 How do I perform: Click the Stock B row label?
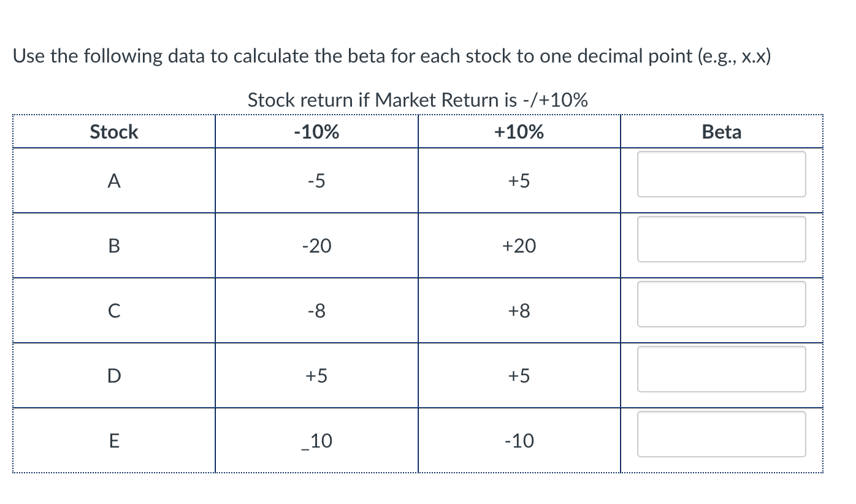pyautogui.click(x=114, y=246)
